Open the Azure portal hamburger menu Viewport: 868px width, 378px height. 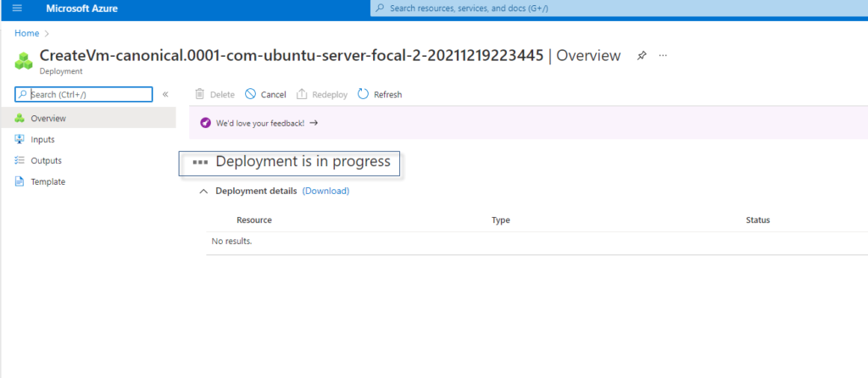[17, 8]
